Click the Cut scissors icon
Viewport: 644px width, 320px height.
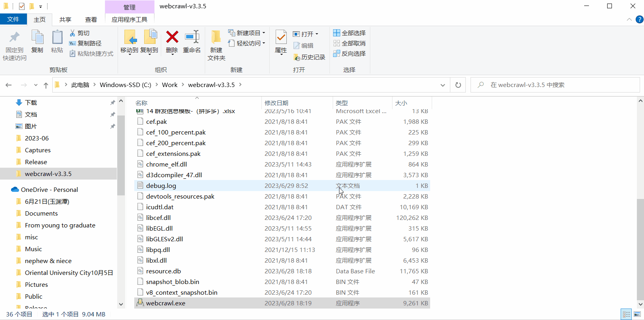[72, 33]
